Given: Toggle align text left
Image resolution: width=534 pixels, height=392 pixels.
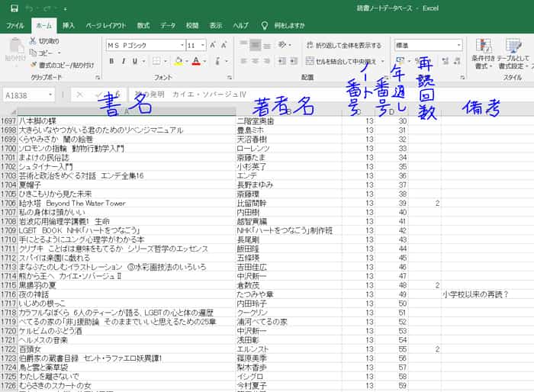Looking at the screenshot, I should click(243, 61).
